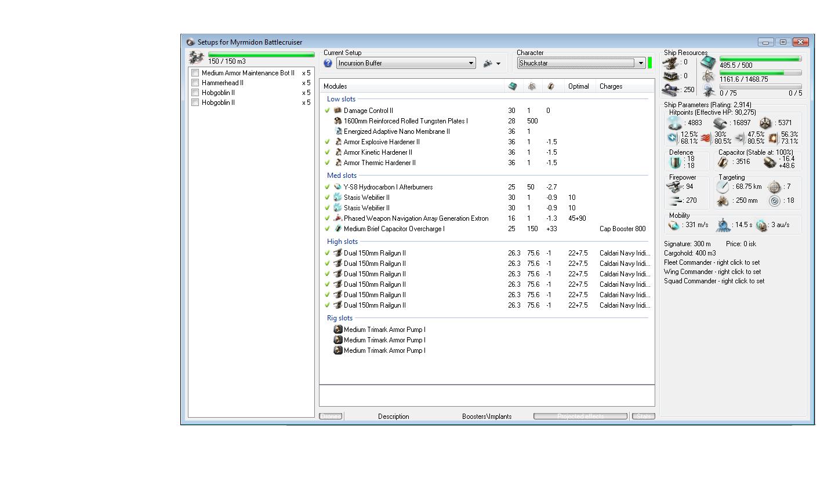Click the Charges column header
Screen dimensions: 835x504
(x=625, y=86)
